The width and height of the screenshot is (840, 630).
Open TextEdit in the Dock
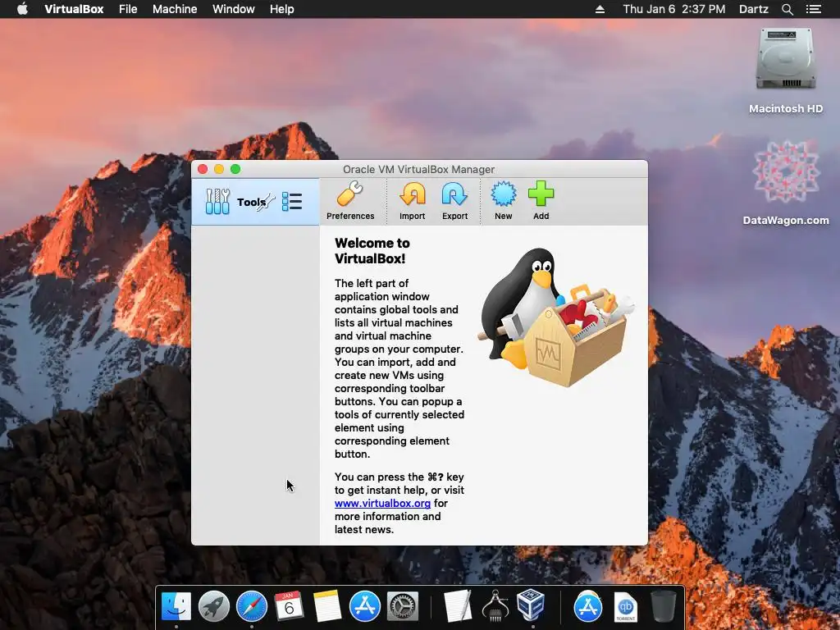(458, 606)
